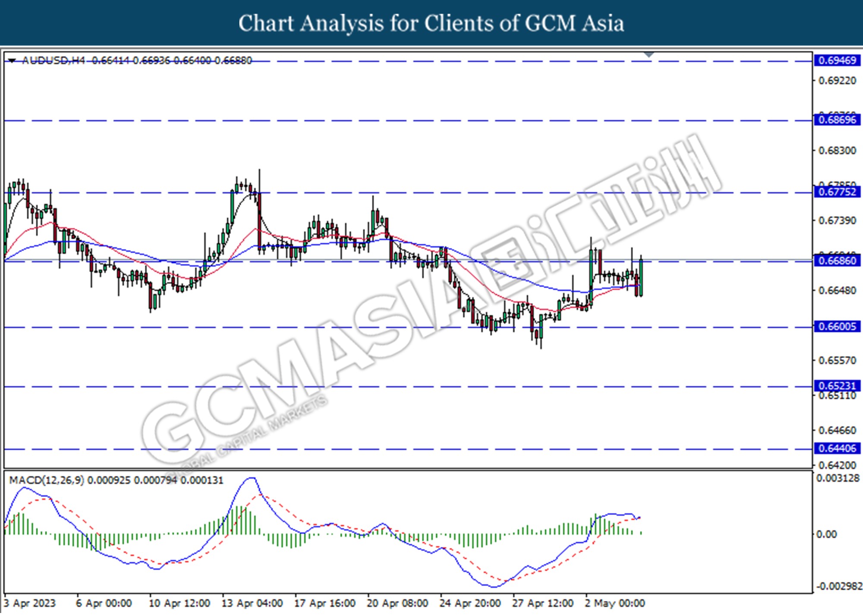Click the 0.67390 price axis value
The width and height of the screenshot is (863, 616).
point(837,220)
